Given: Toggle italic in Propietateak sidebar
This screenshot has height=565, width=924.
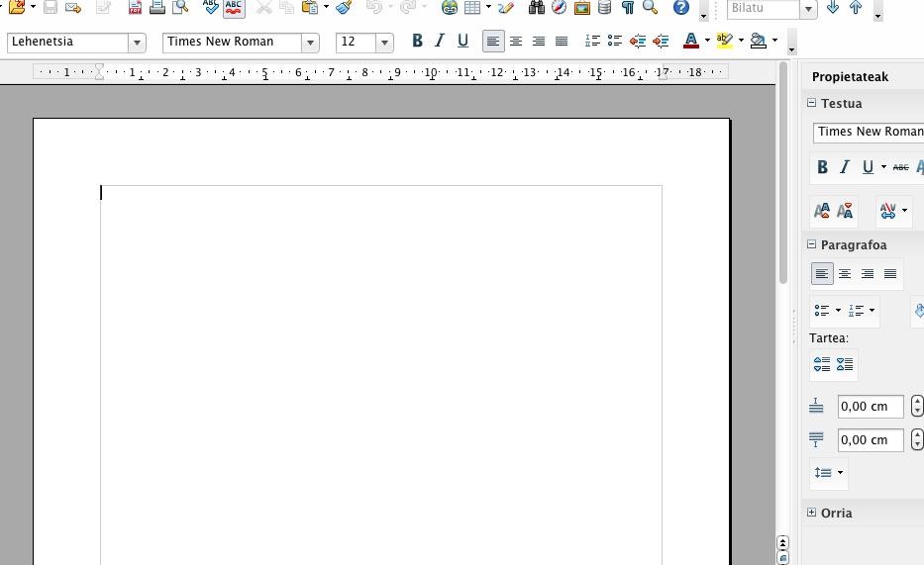Looking at the screenshot, I should pyautogui.click(x=845, y=167).
